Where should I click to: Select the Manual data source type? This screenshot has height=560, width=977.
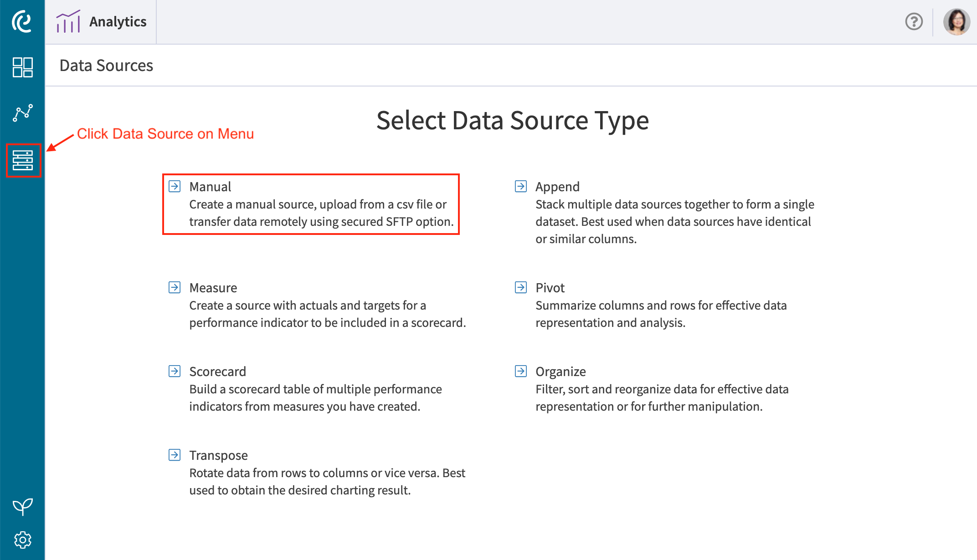tap(210, 187)
